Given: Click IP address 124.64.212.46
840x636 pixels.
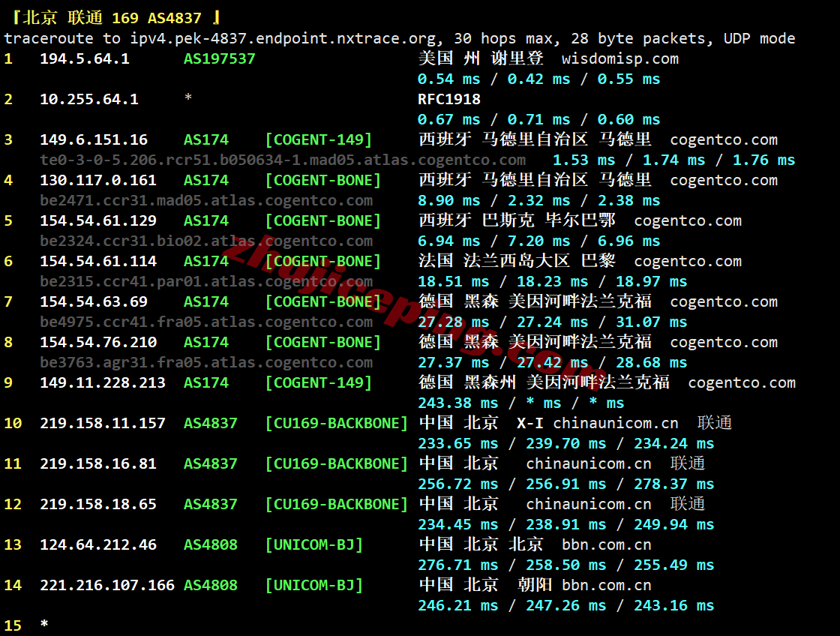Looking at the screenshot, I should coord(98,545).
